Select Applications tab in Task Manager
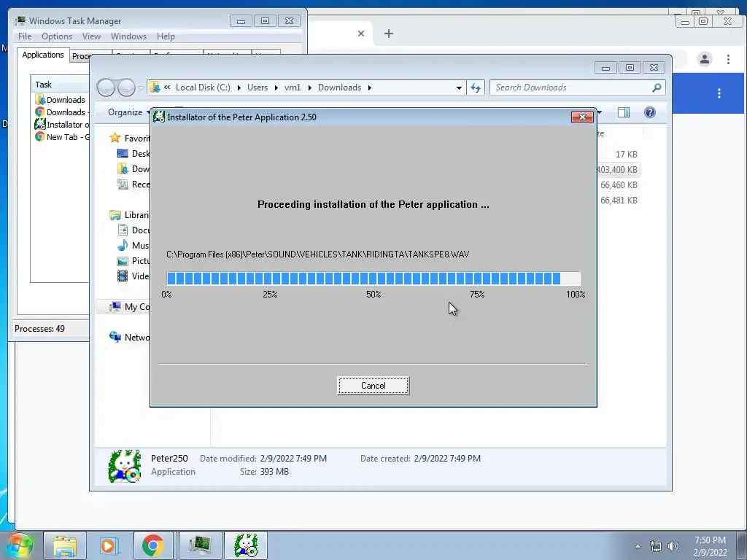 coord(43,55)
